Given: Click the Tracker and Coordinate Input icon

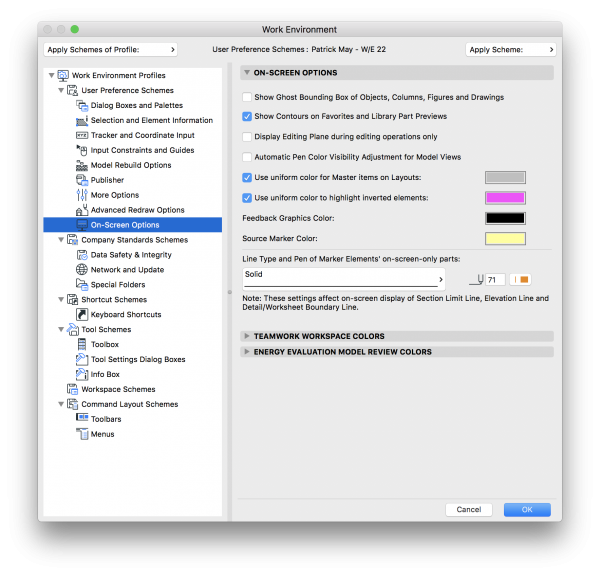Looking at the screenshot, I should 83,135.
